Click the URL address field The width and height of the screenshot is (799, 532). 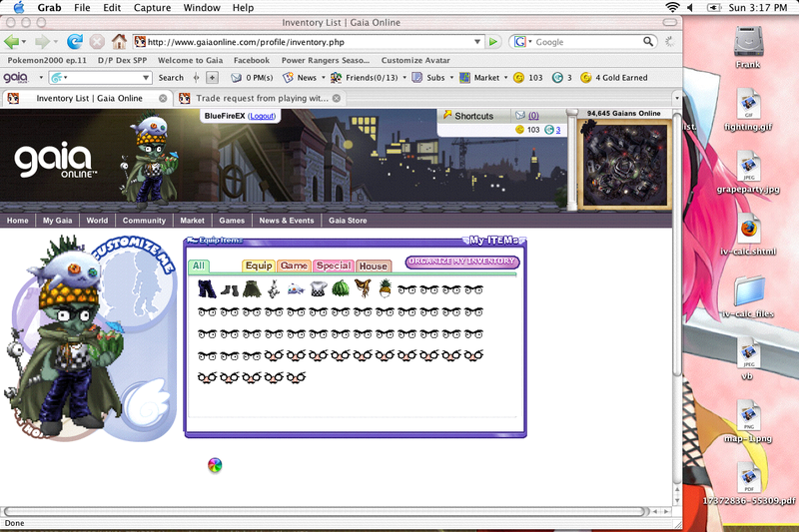[x=309, y=42]
